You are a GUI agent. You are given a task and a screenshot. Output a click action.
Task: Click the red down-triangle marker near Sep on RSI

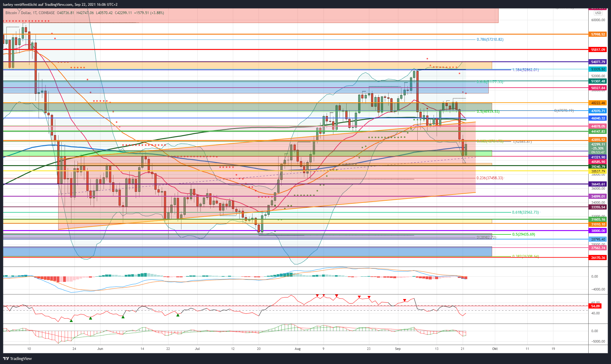click(x=404, y=300)
